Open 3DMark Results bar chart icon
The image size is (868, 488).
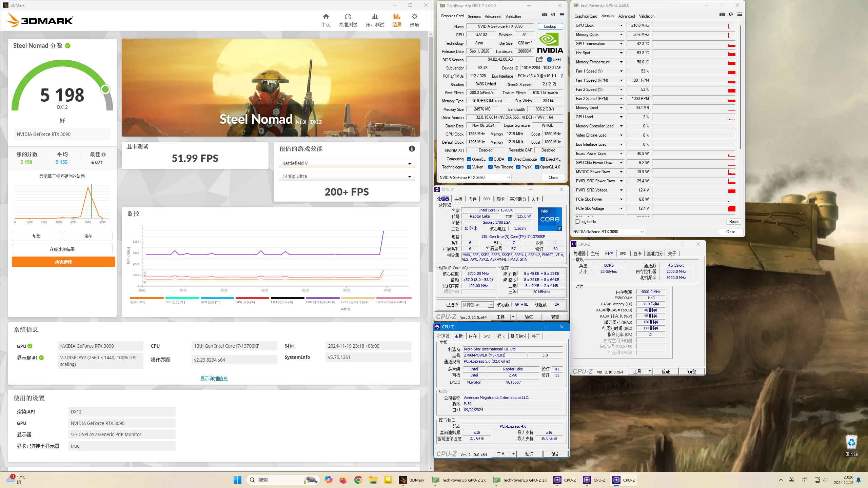pyautogui.click(x=397, y=17)
